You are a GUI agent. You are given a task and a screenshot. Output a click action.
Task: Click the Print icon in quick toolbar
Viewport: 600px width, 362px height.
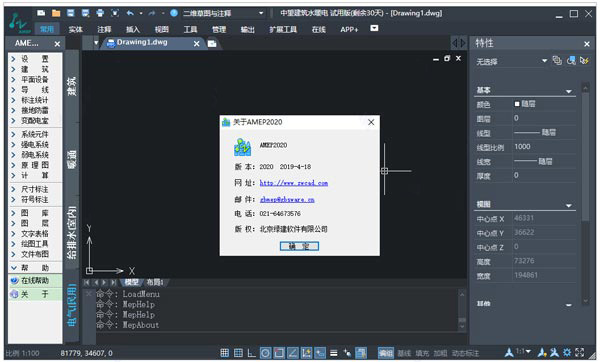(100, 13)
